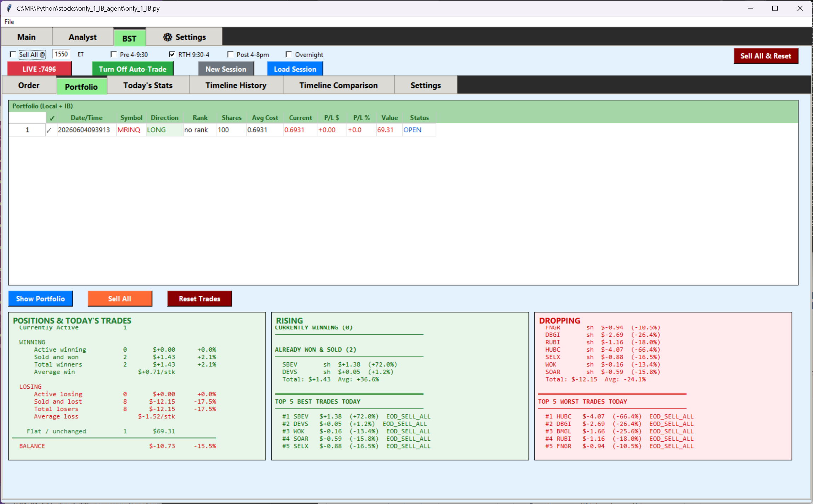The image size is (813, 504).
Task: Minimize the application window
Action: point(751,8)
